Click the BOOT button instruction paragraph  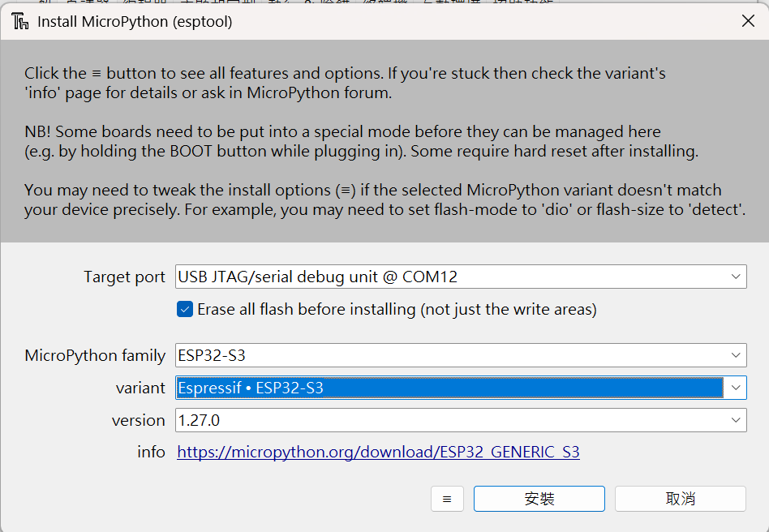[x=362, y=142]
